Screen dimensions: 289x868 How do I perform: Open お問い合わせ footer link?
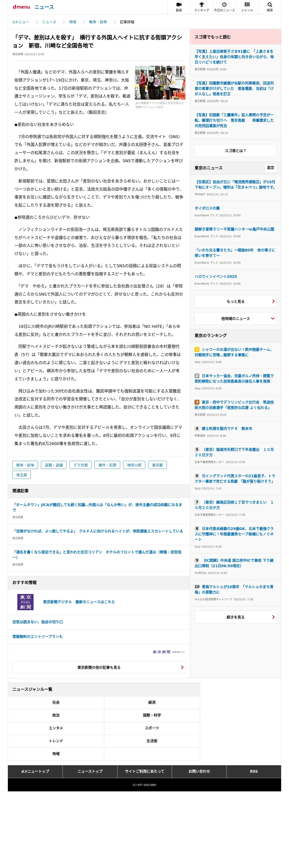(199, 771)
